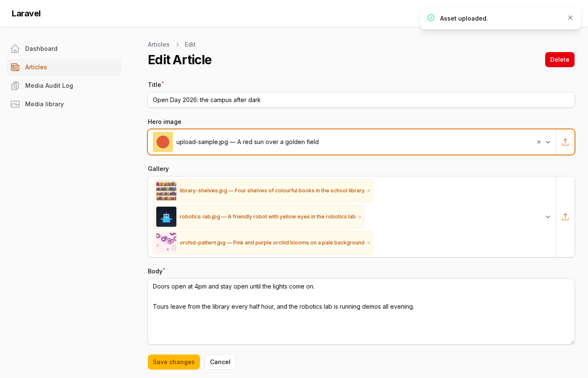Click the Articles breadcrumb link
588x378 pixels.
click(159, 45)
